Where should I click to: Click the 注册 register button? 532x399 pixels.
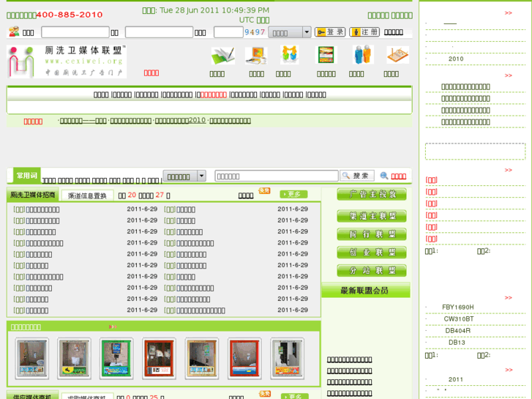[x=364, y=32]
